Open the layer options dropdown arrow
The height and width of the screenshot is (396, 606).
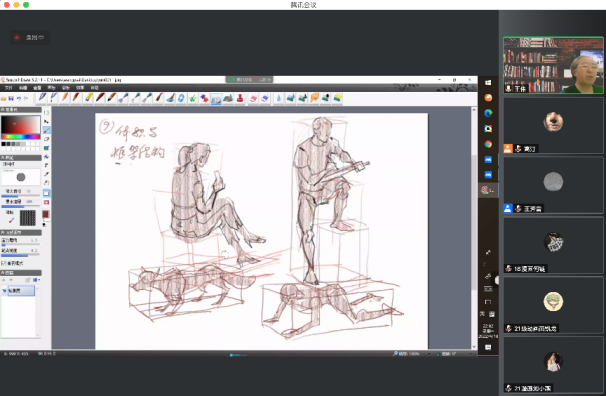tap(39, 280)
